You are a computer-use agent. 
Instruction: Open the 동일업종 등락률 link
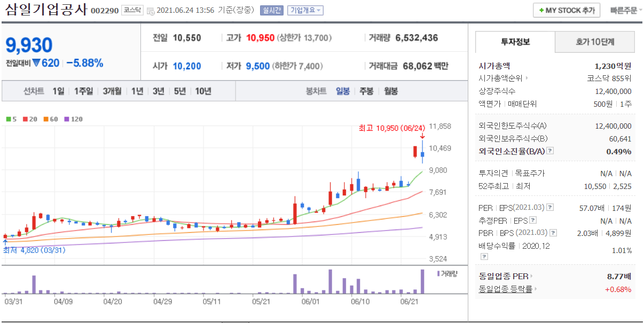point(506,289)
